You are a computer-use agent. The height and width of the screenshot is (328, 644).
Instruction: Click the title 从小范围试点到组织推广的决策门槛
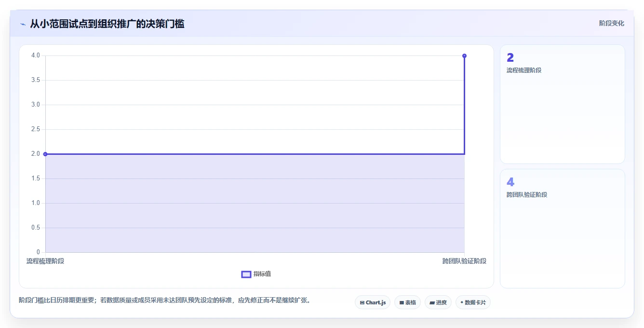(107, 24)
